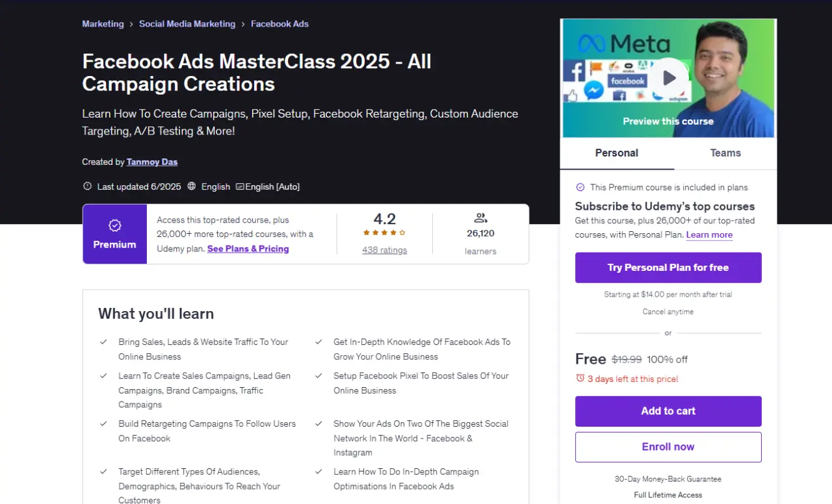
Task: Click checkmark beside Show Your Ads item
Action: (319, 423)
